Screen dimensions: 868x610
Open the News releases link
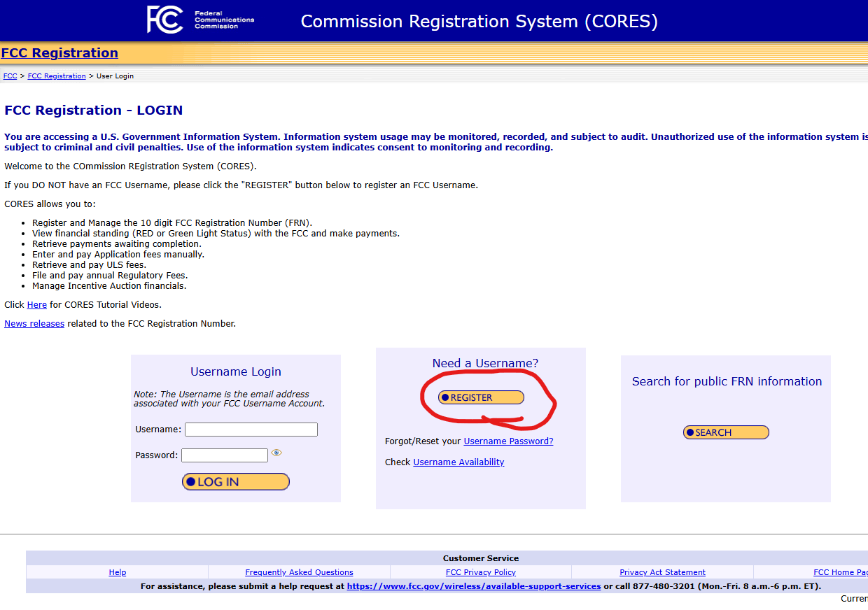(34, 324)
